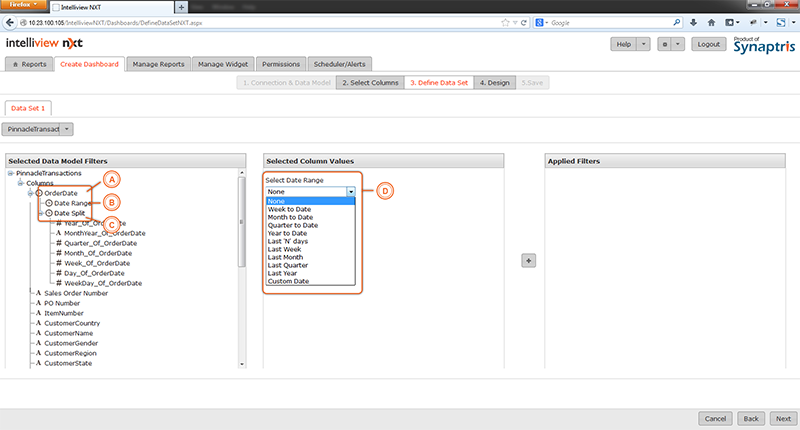Click the Help button
800x430 pixels.
point(624,44)
